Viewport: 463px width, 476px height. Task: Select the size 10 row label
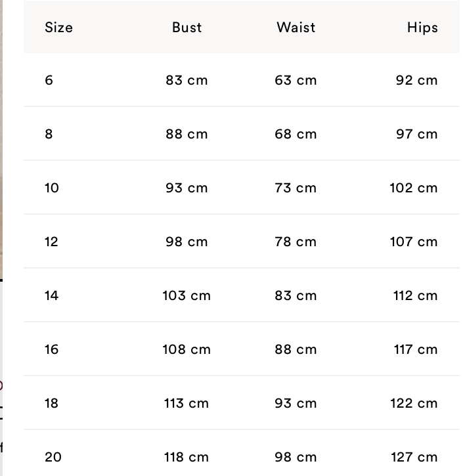(52, 188)
